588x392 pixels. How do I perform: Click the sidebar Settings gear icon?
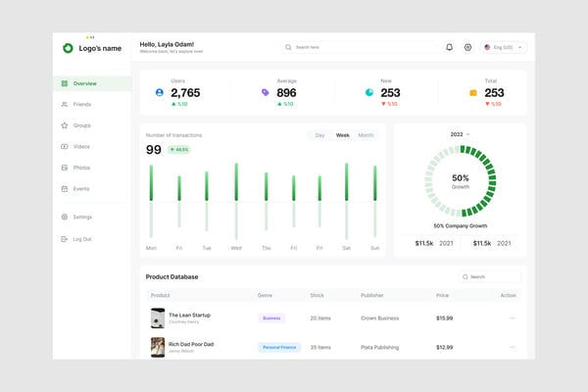[65, 217]
